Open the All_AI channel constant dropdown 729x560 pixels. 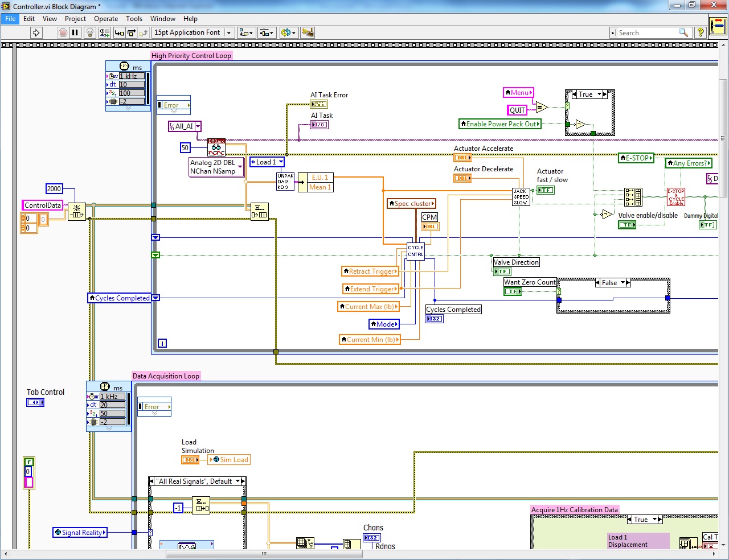[185, 126]
